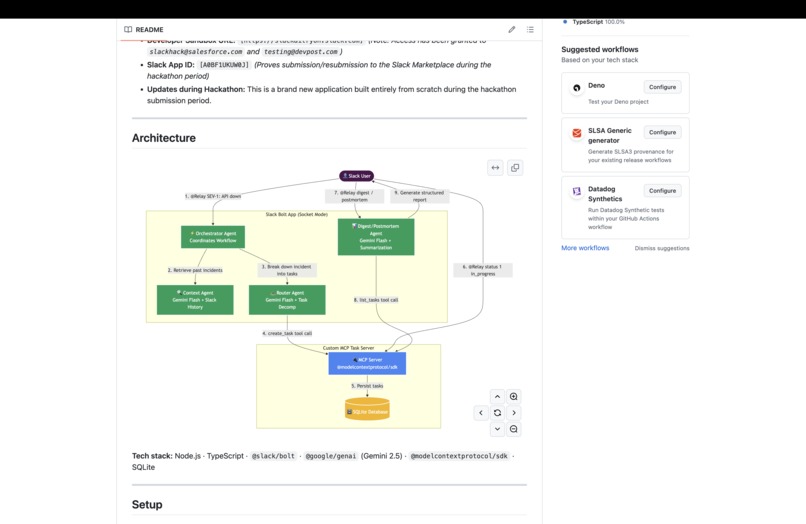Click the '4. create_task tool call' label

pyautogui.click(x=287, y=333)
